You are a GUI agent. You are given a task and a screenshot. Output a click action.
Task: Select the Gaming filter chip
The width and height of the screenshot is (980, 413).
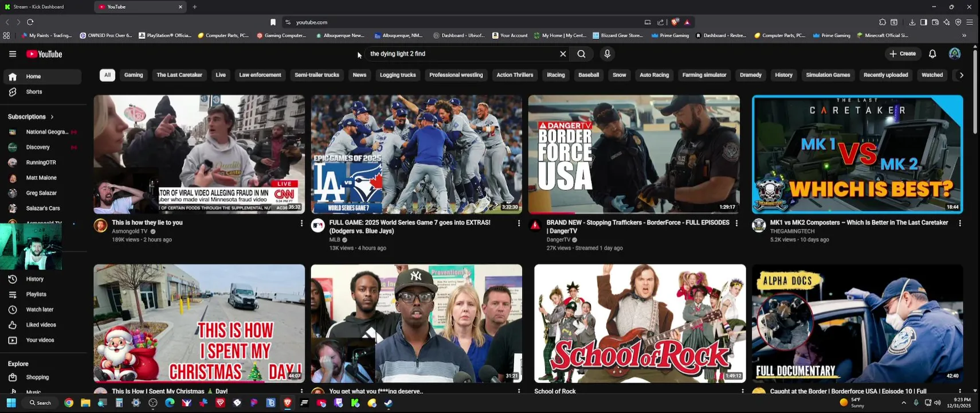coord(134,75)
